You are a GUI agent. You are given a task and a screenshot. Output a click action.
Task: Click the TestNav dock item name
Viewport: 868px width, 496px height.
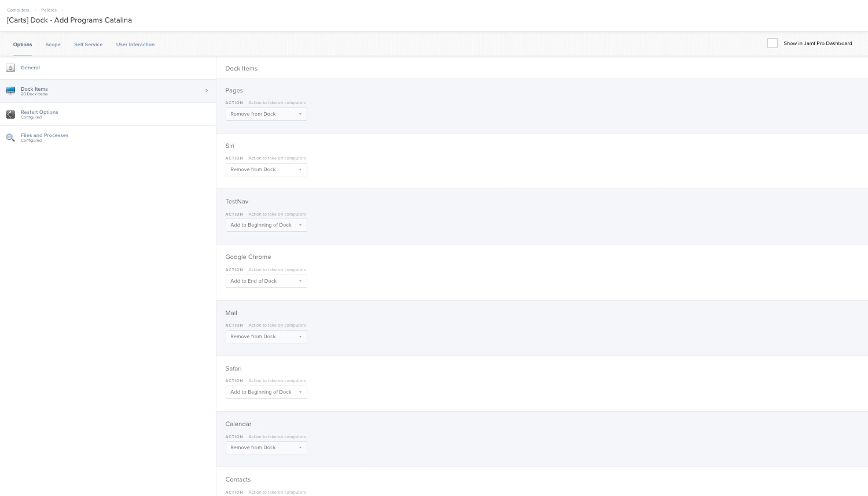click(237, 201)
